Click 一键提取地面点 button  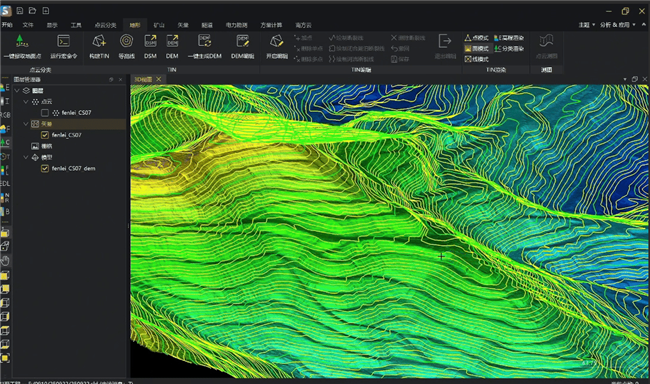point(22,46)
